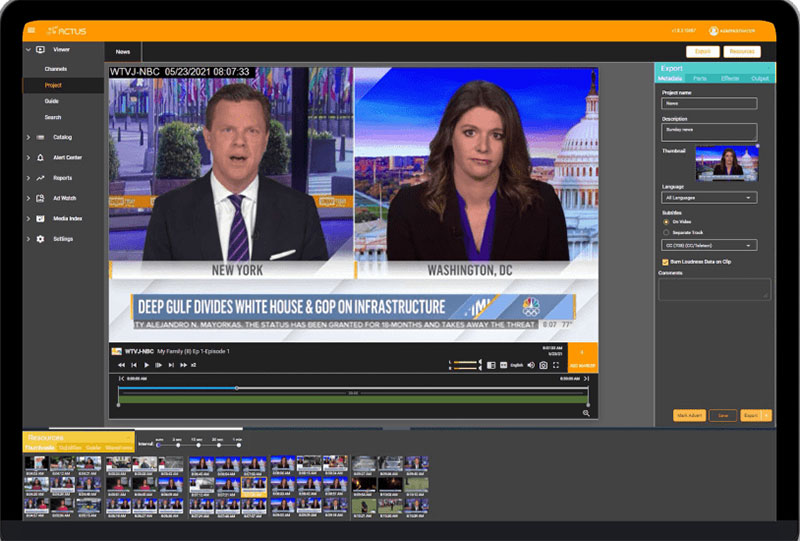
Task: Take a snapshot with the camera icon
Action: (543, 366)
